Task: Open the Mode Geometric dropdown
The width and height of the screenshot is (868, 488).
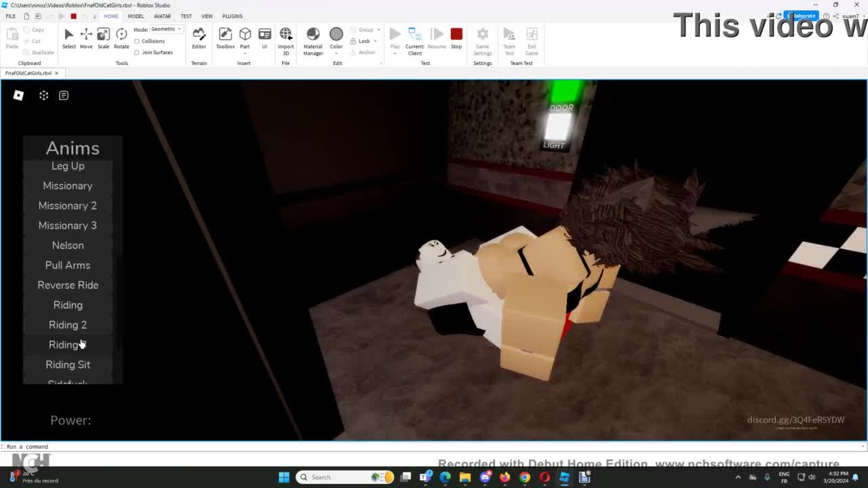Action: click(166, 29)
